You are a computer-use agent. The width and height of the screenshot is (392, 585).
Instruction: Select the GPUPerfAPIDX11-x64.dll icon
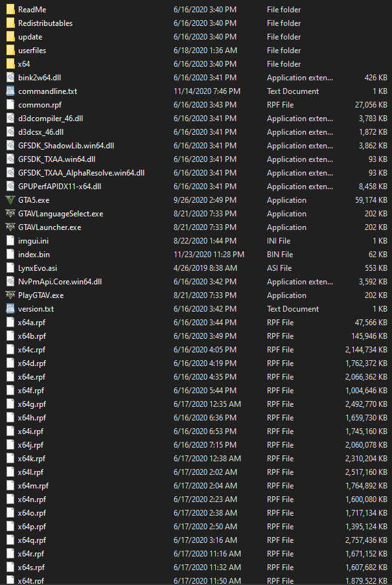(10, 186)
